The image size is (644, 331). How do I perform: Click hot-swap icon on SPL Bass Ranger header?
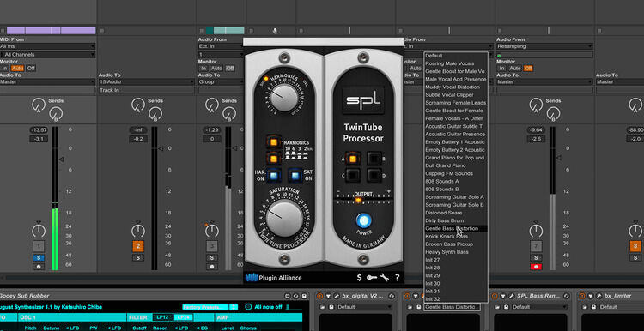click(568, 296)
